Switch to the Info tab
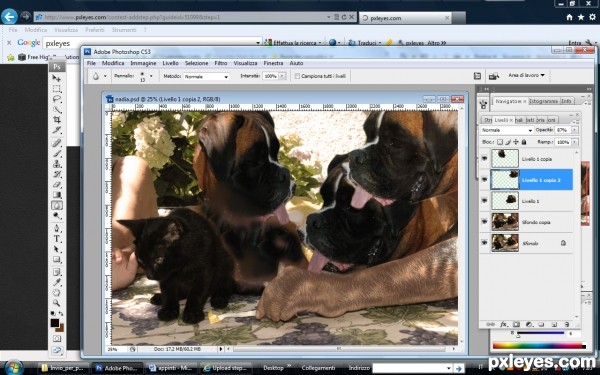Viewport: 600px width, 375px height. (566, 101)
